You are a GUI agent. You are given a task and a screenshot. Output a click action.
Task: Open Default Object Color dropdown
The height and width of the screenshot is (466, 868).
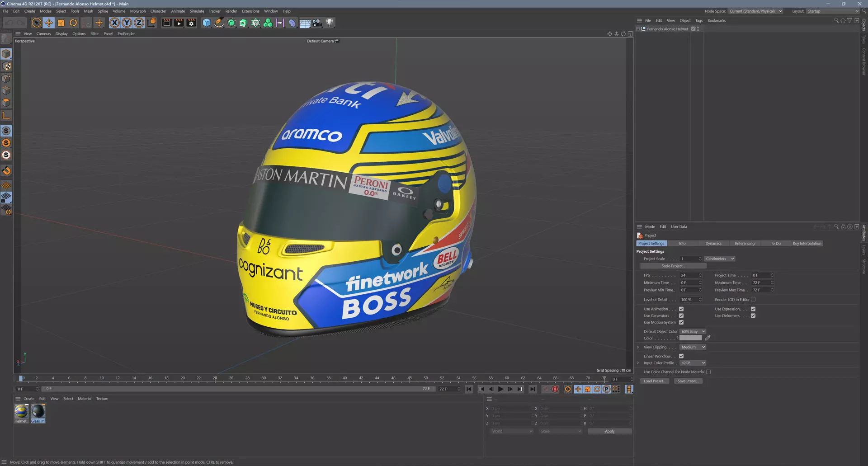pyautogui.click(x=693, y=332)
